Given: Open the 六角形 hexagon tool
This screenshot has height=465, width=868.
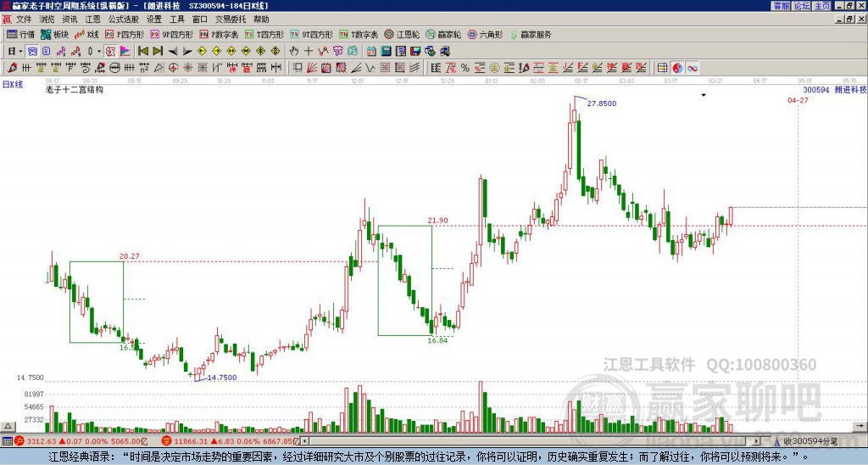Looking at the screenshot, I should [485, 34].
